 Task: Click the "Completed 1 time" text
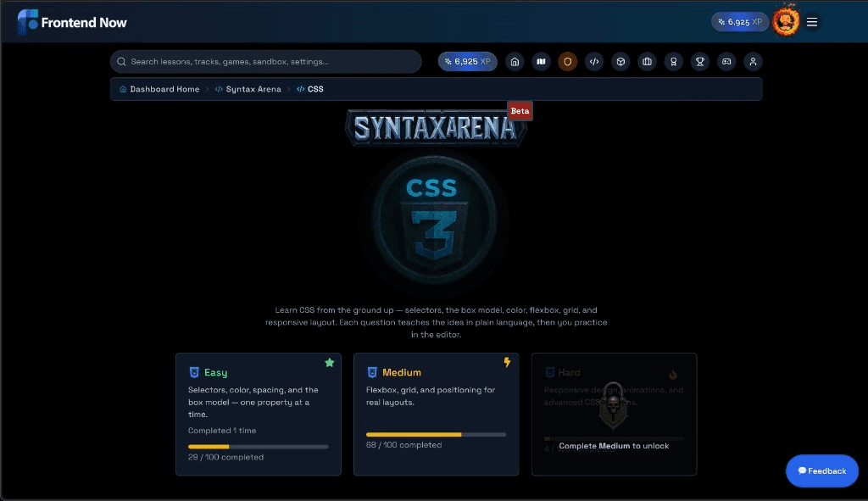click(222, 431)
